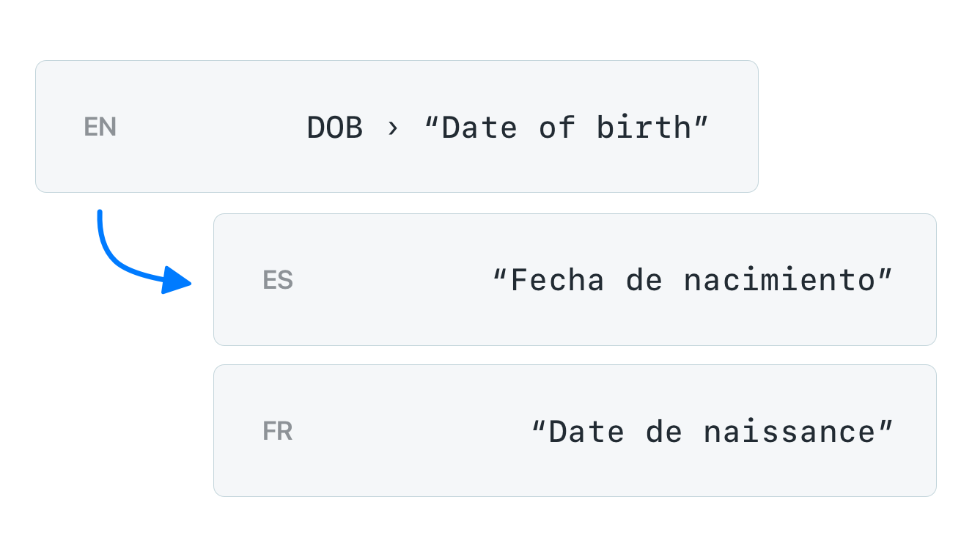Select the EN language label
This screenshot has height=560, width=972.
coord(100,127)
